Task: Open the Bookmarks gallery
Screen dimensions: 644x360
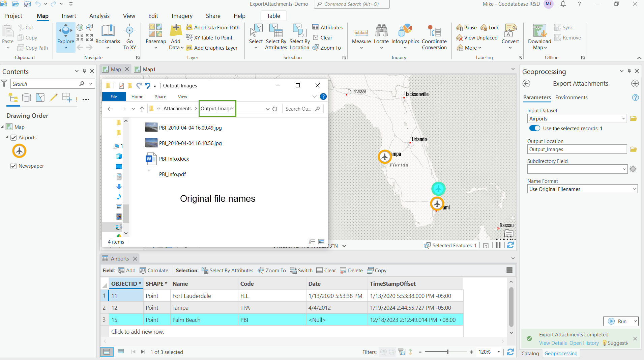Action: [x=108, y=35]
